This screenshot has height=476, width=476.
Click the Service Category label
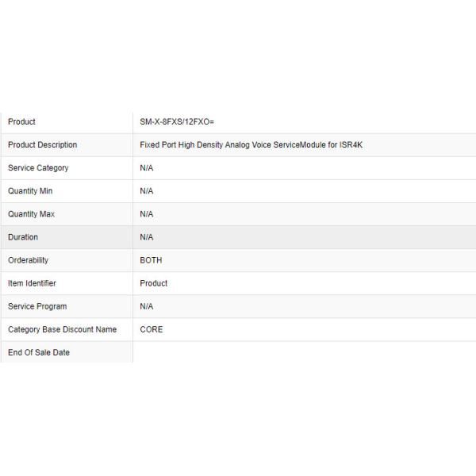(x=38, y=168)
